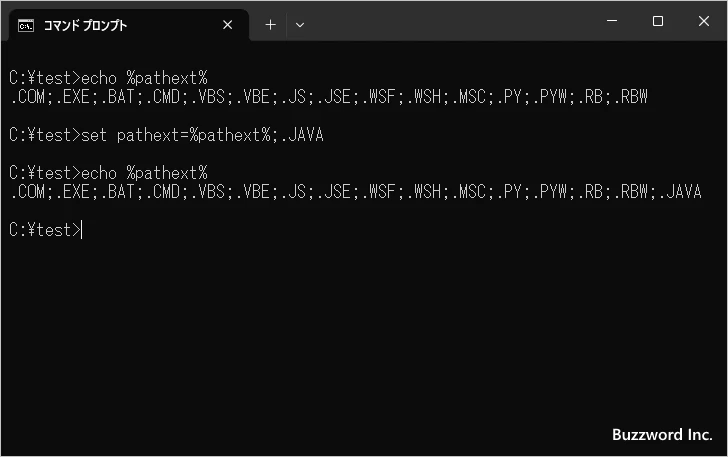The width and height of the screenshot is (728, 457).
Task: Close the コマンド プロンプト tab
Action: (x=228, y=25)
